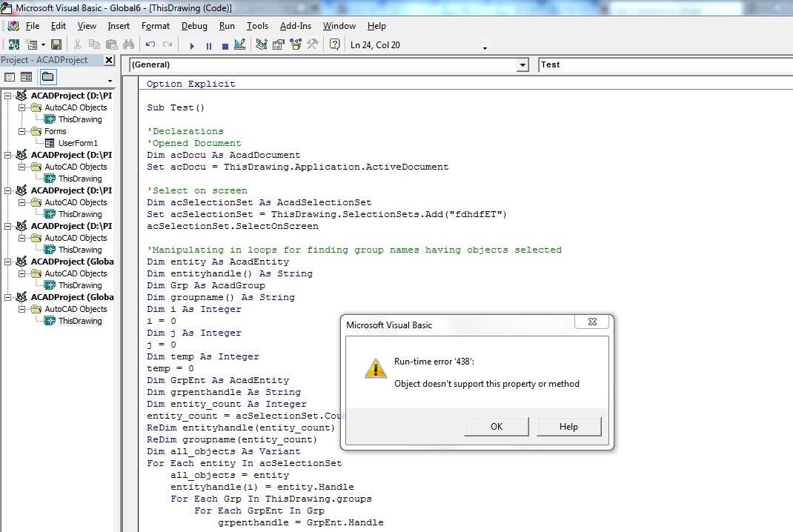Click the VBA icon left of File menu
This screenshot has height=532, width=793.
coord(13,26)
